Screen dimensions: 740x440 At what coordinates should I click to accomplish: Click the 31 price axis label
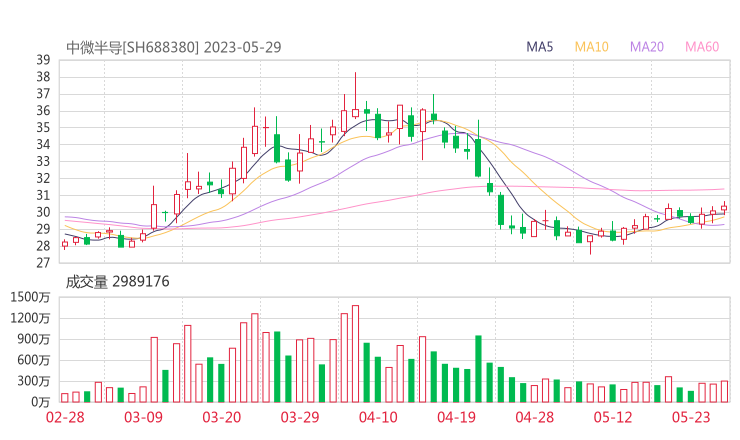(x=43, y=195)
